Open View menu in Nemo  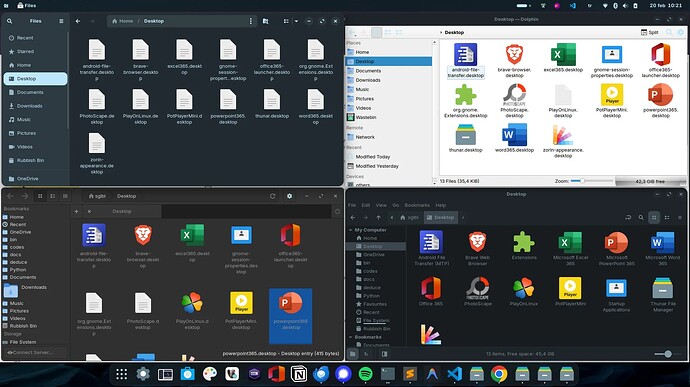coord(381,205)
